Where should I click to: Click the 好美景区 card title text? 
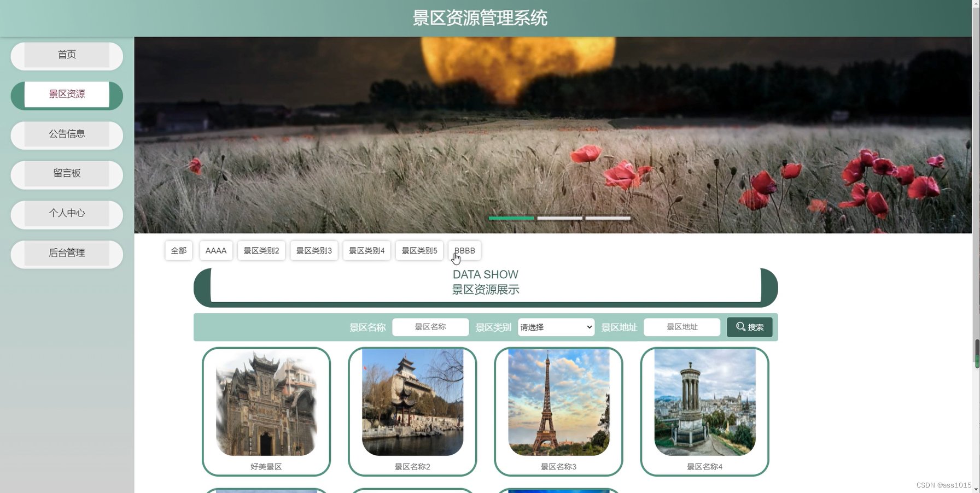pyautogui.click(x=266, y=467)
